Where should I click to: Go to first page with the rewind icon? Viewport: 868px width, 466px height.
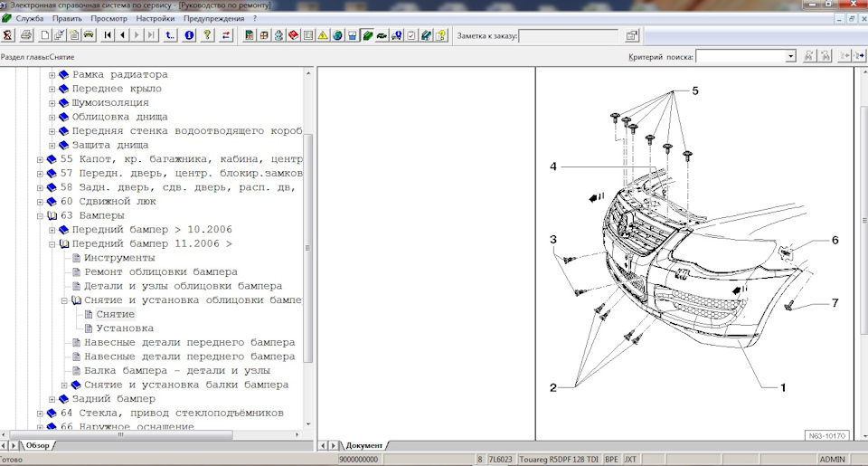[108, 36]
